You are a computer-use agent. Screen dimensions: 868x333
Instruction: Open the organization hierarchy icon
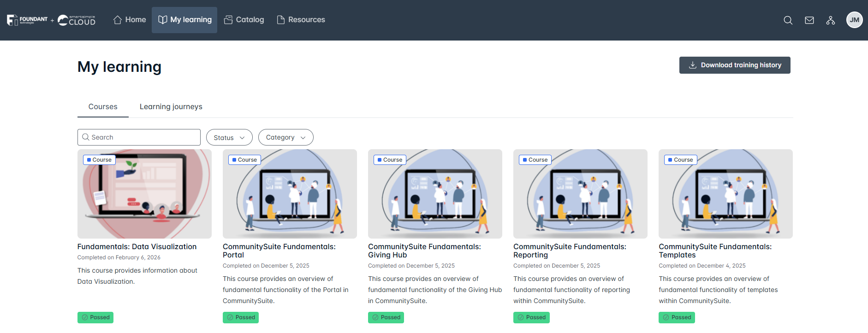pyautogui.click(x=831, y=20)
